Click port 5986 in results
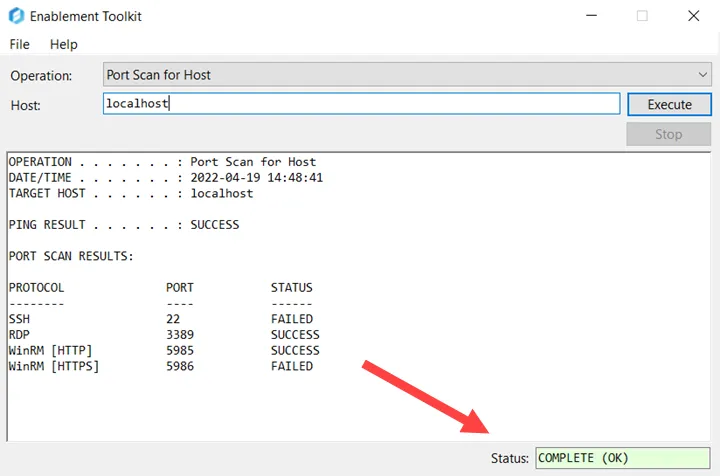This screenshot has height=476, width=720. [180, 366]
